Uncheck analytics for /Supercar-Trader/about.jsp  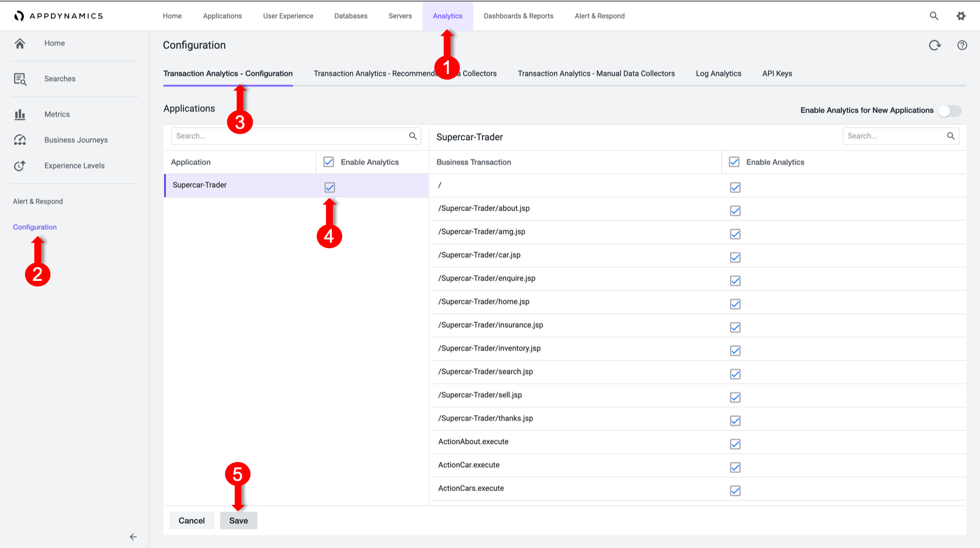click(735, 211)
